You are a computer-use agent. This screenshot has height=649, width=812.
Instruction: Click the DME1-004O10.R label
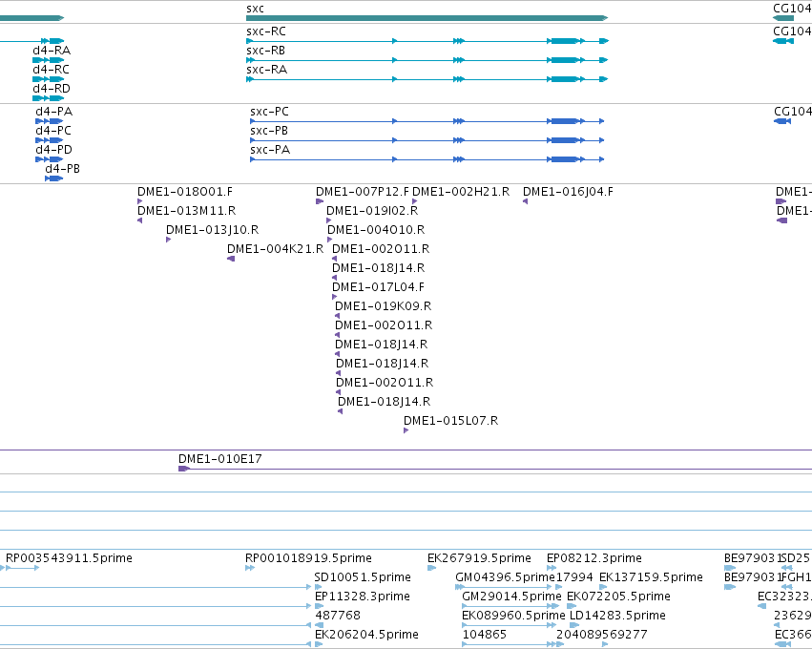(x=376, y=230)
